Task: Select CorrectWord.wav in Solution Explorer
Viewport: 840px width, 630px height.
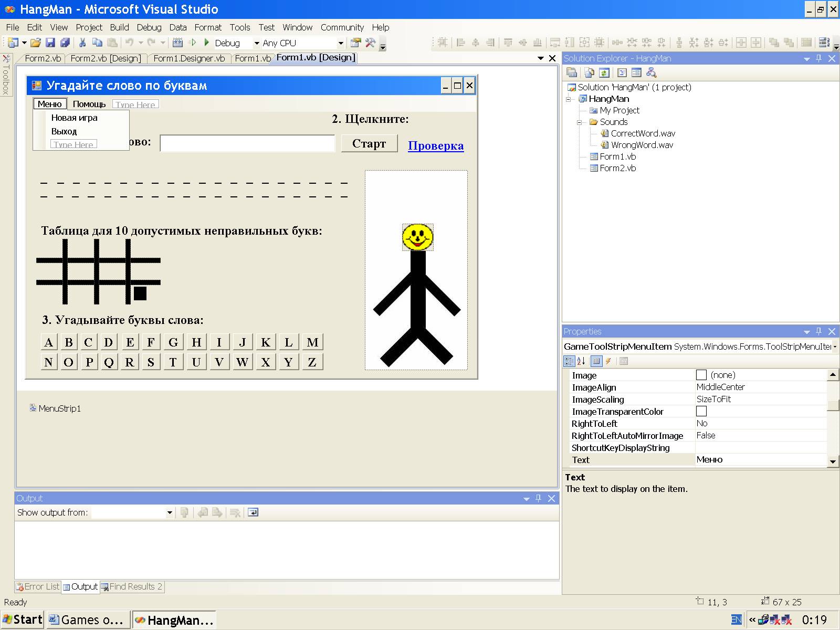Action: click(x=643, y=133)
